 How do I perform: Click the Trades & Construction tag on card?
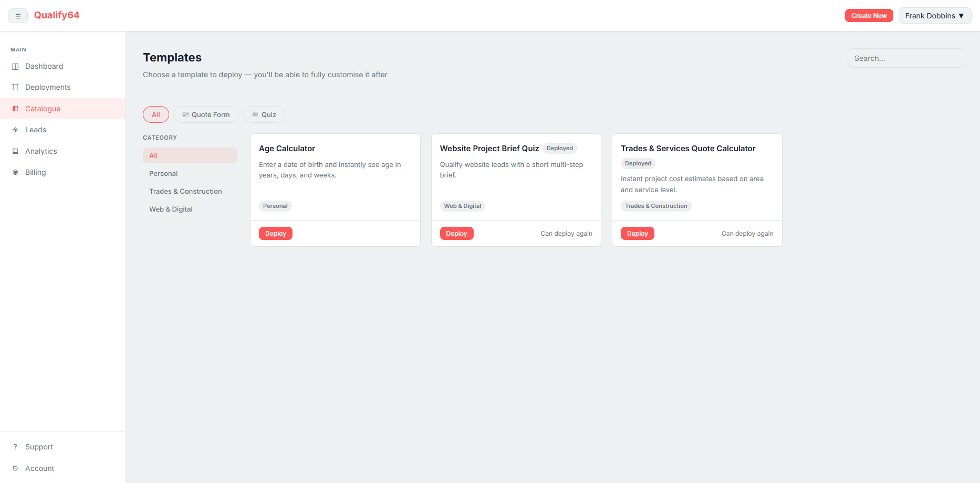tap(656, 206)
